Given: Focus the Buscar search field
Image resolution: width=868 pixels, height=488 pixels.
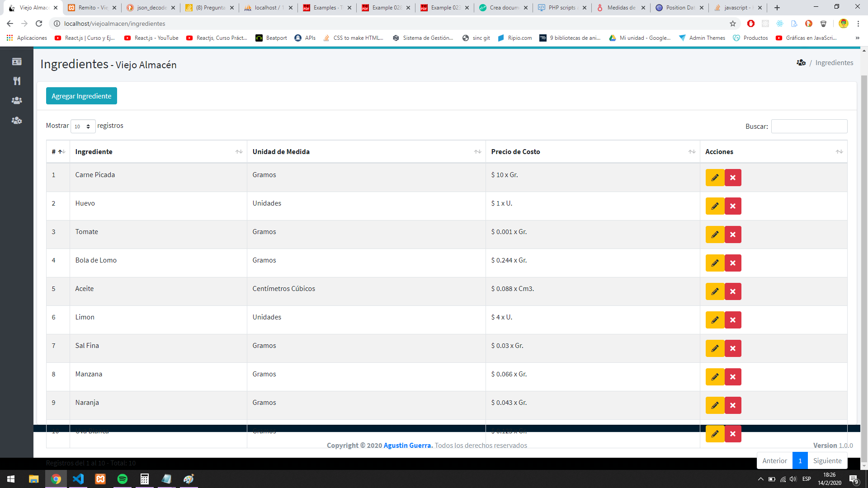Looking at the screenshot, I should click(x=809, y=127).
